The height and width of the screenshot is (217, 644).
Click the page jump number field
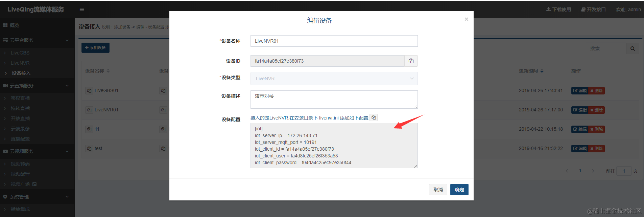coord(624,171)
